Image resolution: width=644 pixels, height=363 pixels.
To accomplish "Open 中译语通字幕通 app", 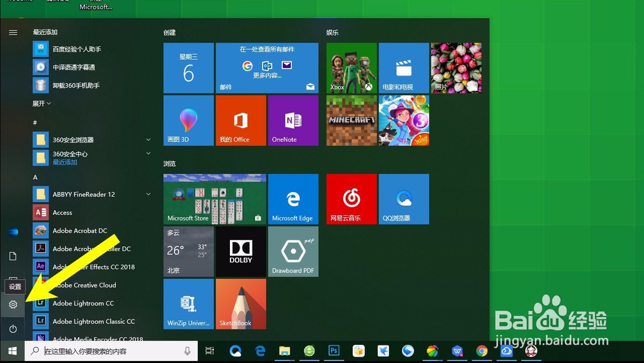I will click(x=92, y=68).
